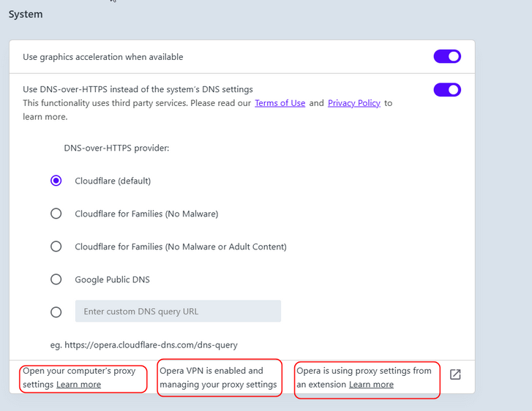The image size is (532, 411).
Task: Select the custom DNS provider radio button
Action: tap(56, 312)
